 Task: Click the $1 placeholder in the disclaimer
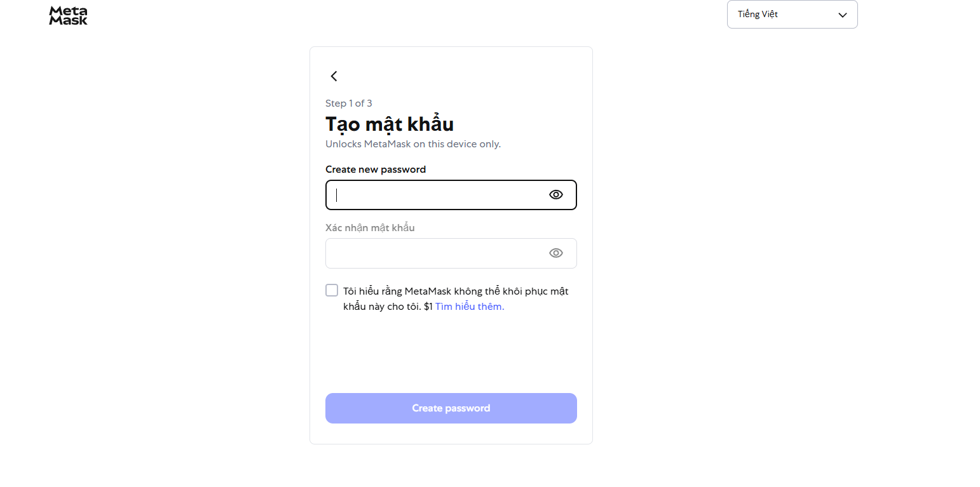tap(428, 307)
